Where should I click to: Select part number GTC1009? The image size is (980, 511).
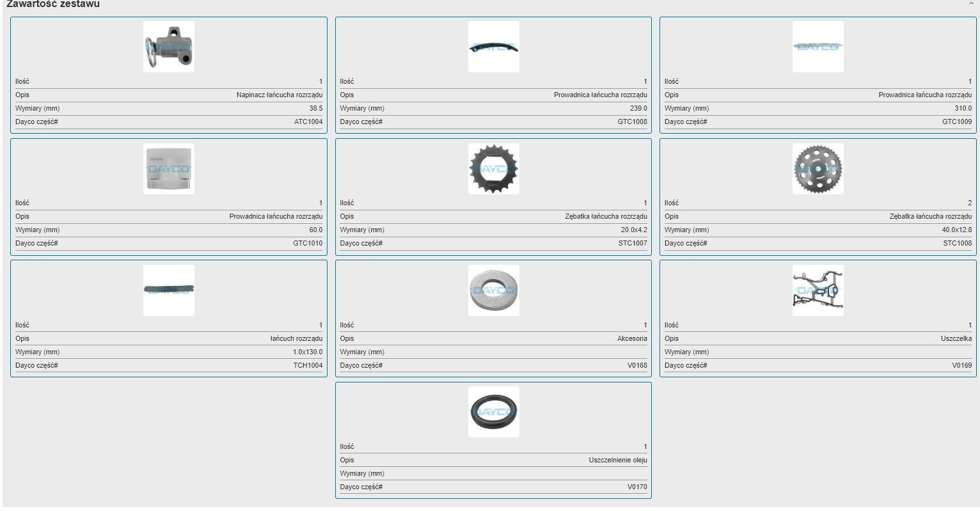[957, 122]
